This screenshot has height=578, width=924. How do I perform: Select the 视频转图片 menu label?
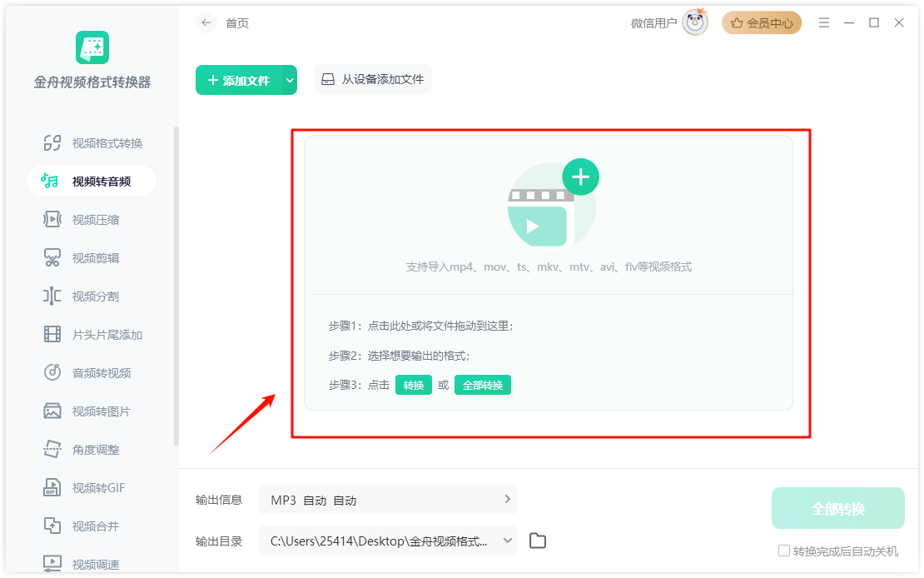pos(102,411)
